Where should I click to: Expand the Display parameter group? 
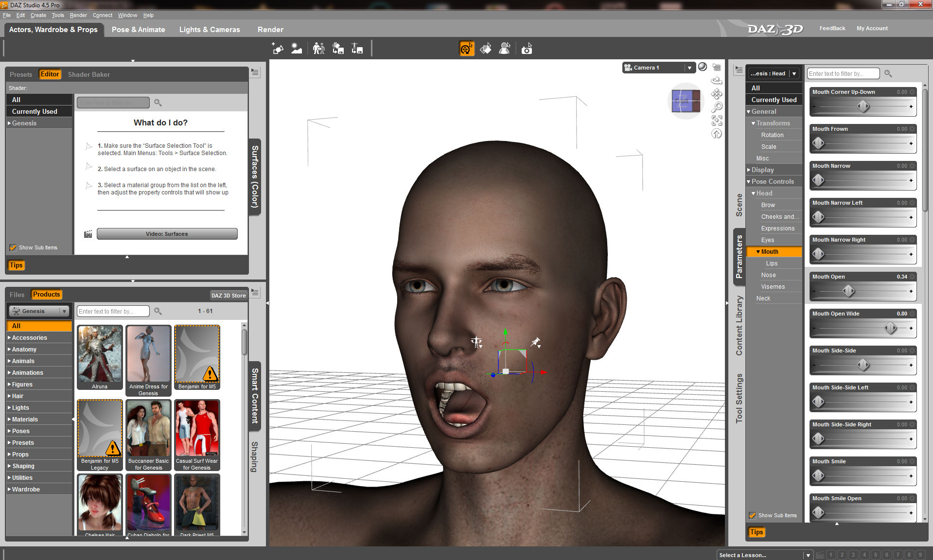point(749,170)
